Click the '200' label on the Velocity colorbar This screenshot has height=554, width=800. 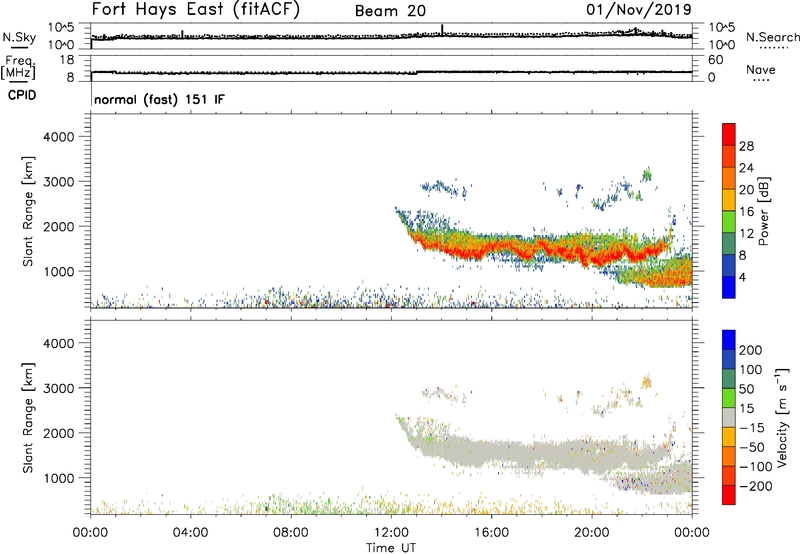pos(751,350)
